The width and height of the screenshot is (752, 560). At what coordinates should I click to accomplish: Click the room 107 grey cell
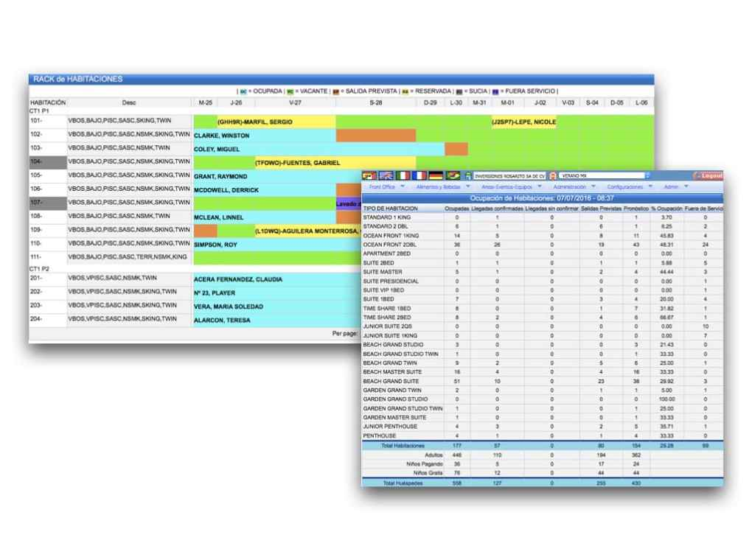pyautogui.click(x=48, y=203)
